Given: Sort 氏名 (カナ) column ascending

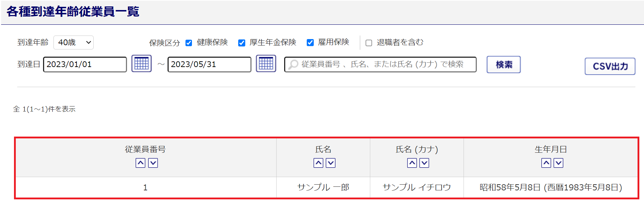Looking at the screenshot, I should coord(412,163).
